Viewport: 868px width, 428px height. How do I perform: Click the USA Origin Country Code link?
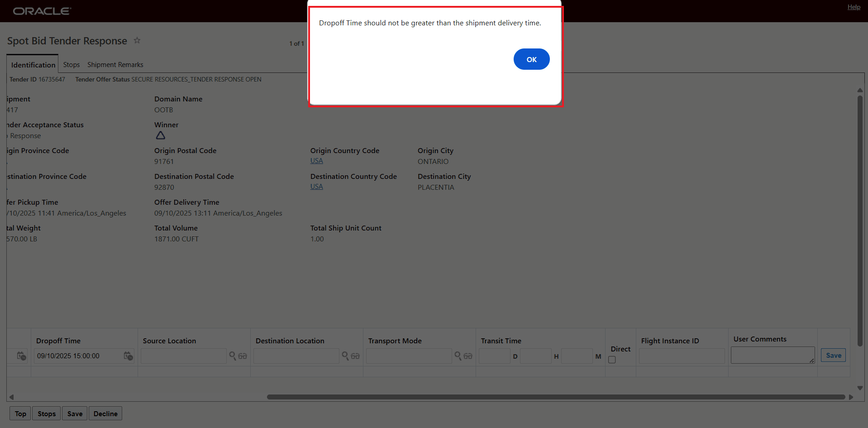click(316, 160)
